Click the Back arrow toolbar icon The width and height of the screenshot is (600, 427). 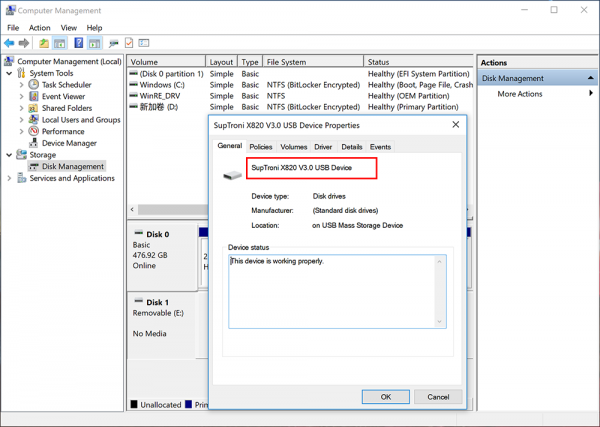point(9,43)
